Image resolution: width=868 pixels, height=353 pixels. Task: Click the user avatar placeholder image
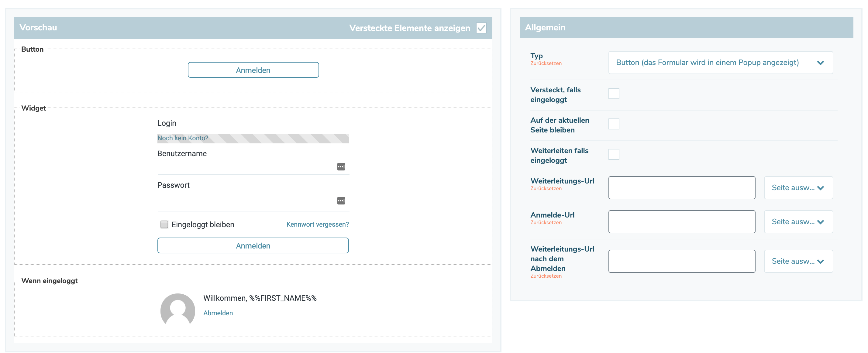(177, 310)
